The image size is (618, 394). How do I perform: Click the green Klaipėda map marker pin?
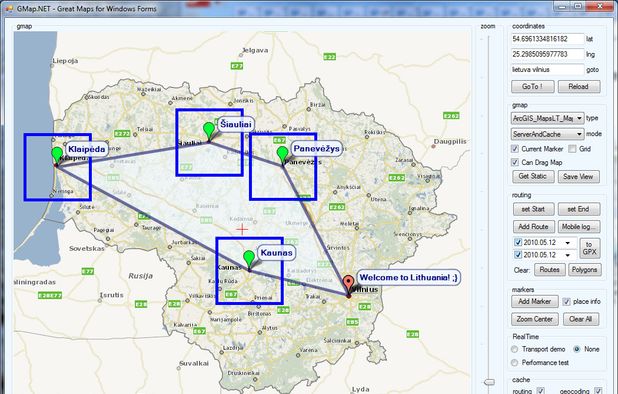click(x=57, y=156)
